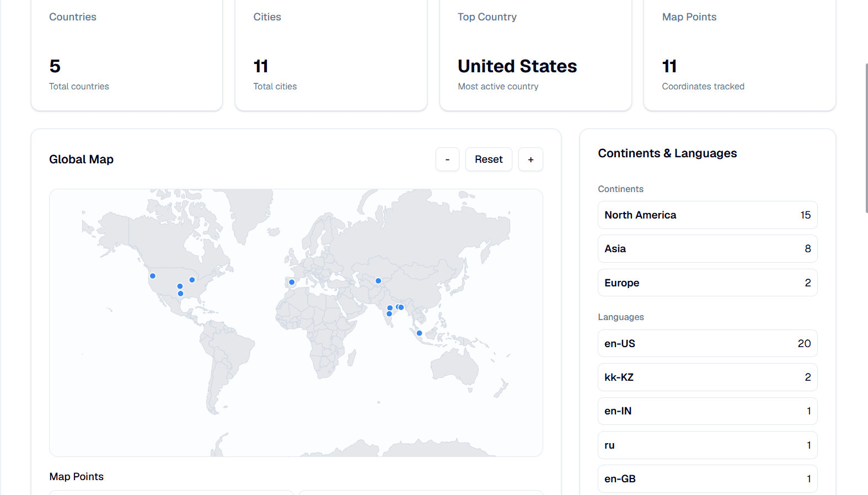Click the Top Country United States card

coord(535,54)
